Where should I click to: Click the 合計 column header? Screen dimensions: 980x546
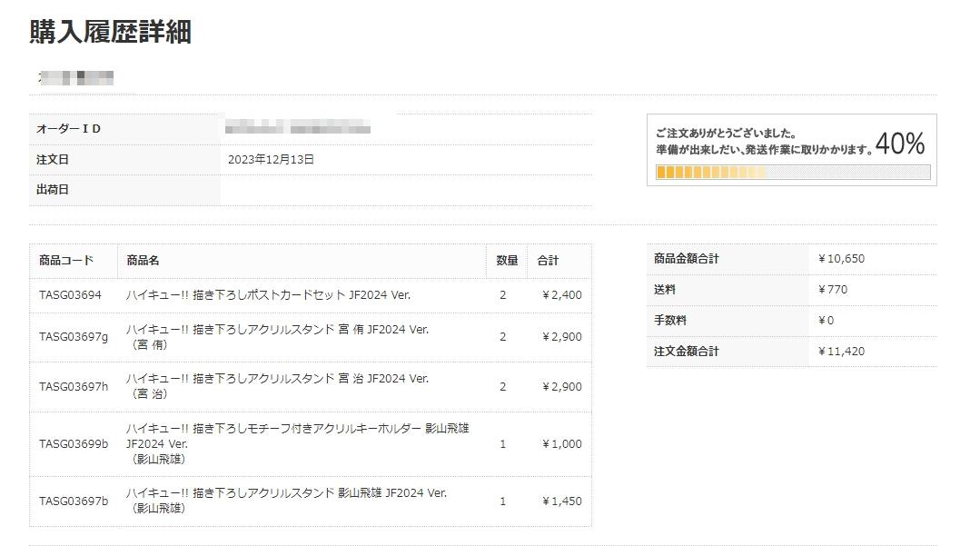[548, 260]
